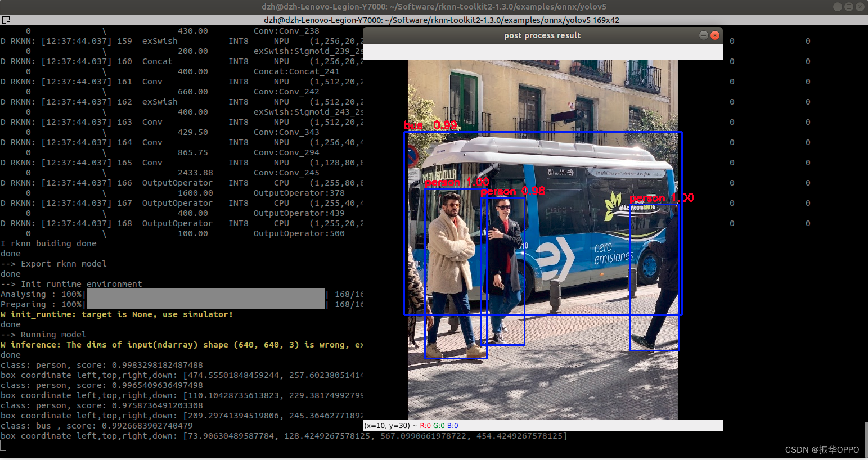The height and width of the screenshot is (460, 868).
Task: Close the main terminal window
Action: 860,7
